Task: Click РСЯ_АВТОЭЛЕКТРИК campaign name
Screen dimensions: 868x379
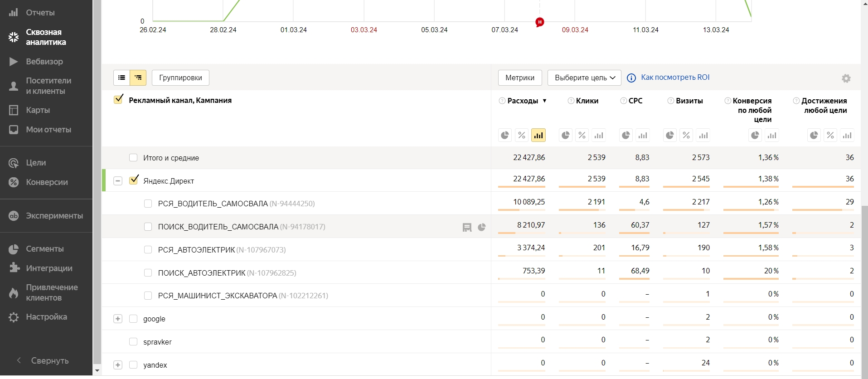Action: tap(196, 250)
